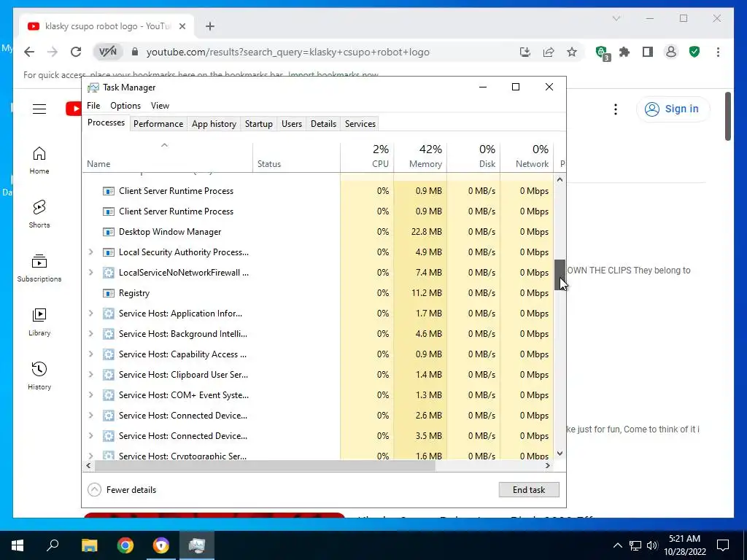Select the Registry process row
Viewport: 747px width, 560px height.
[317, 293]
